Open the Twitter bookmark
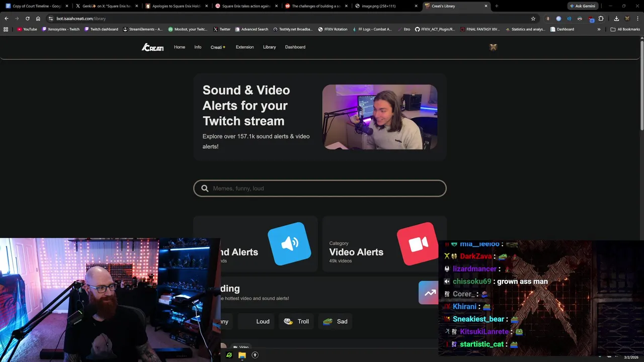The height and width of the screenshot is (362, 644). (221, 29)
